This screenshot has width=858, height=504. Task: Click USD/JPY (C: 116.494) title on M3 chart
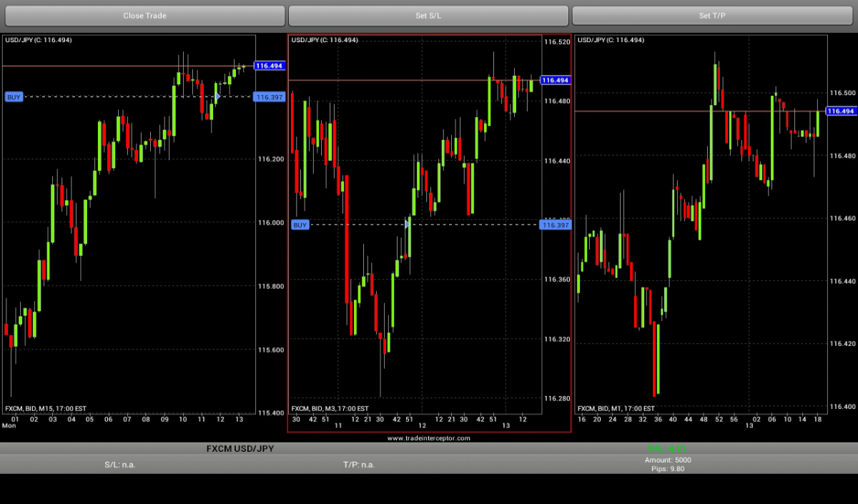325,40
